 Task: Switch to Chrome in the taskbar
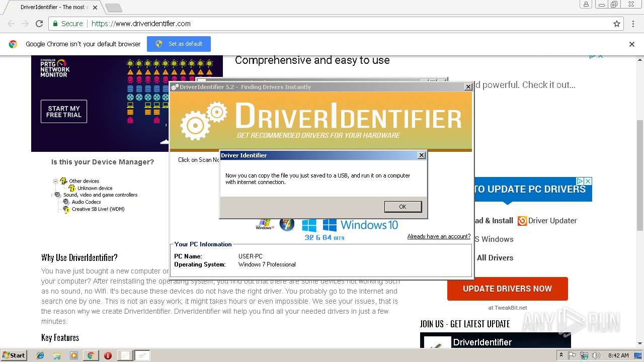pos(91,355)
